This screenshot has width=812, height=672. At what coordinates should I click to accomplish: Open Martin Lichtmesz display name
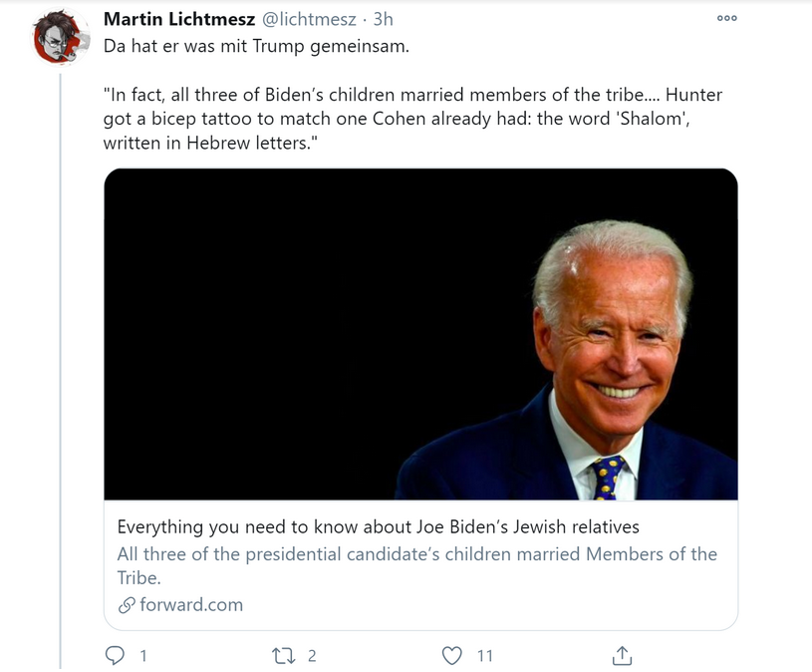tap(179, 19)
